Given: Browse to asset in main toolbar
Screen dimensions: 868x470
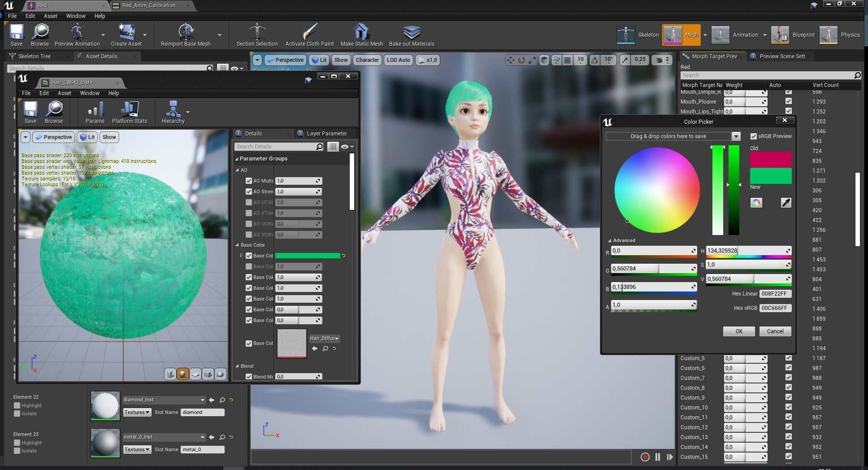Looking at the screenshot, I should [x=40, y=35].
